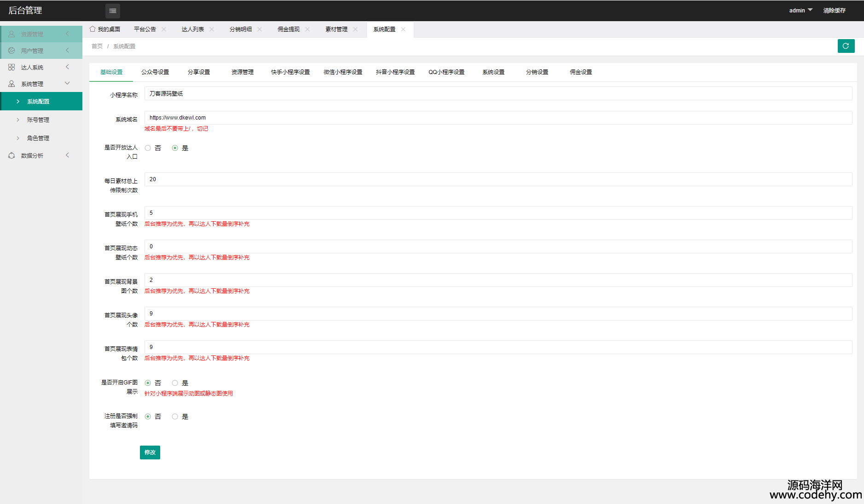
Task: Focus the 系统域名 input field
Action: point(499,118)
